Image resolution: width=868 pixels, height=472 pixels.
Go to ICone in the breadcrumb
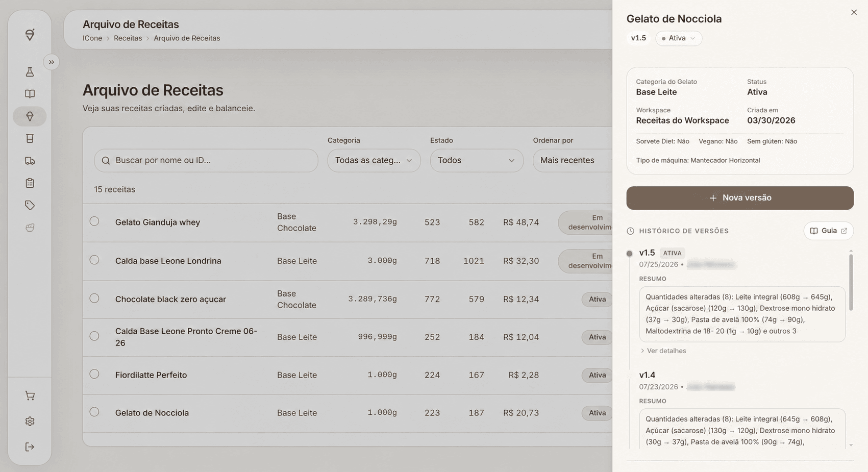[x=92, y=38]
